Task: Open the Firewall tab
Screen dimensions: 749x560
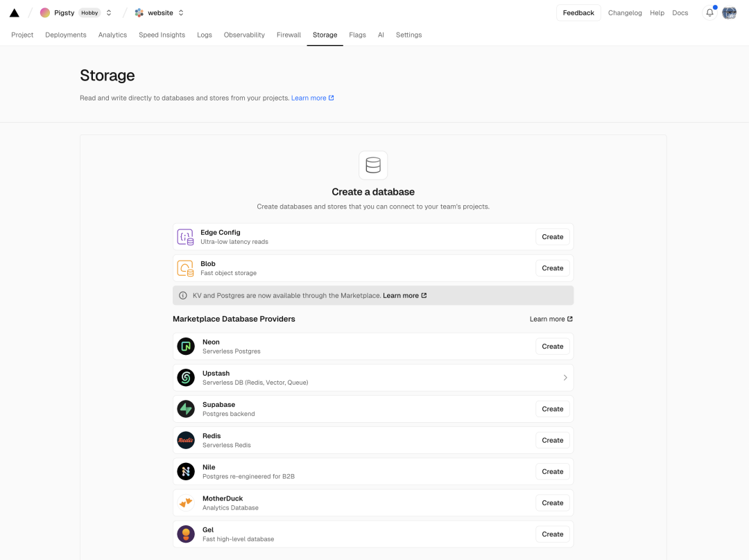Action: point(289,35)
